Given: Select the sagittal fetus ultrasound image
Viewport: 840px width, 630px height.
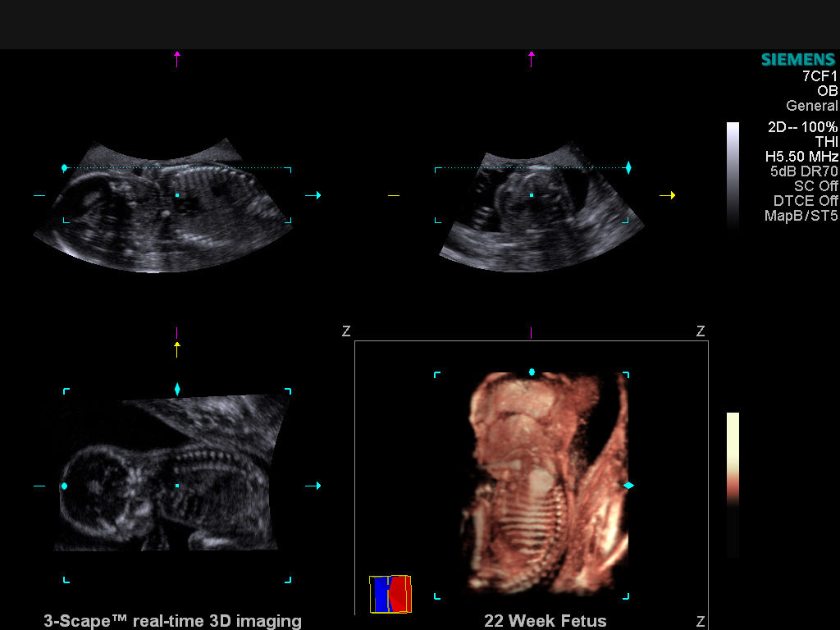Looking at the screenshot, I should [x=163, y=206].
